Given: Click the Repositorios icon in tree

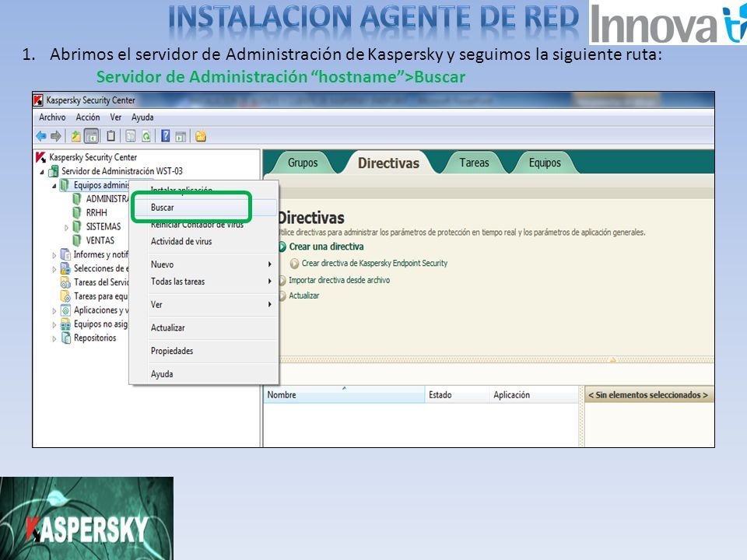Looking at the screenshot, I should pyautogui.click(x=65, y=338).
